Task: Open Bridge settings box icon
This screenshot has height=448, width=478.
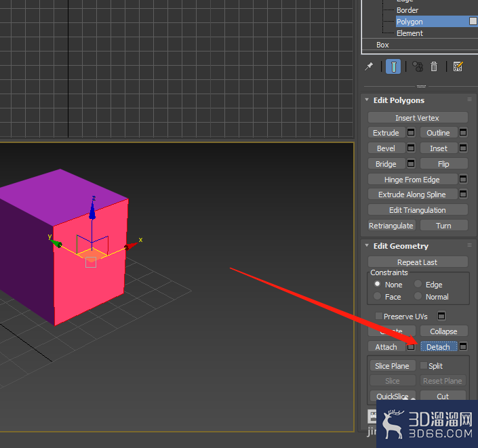Action: [x=411, y=163]
